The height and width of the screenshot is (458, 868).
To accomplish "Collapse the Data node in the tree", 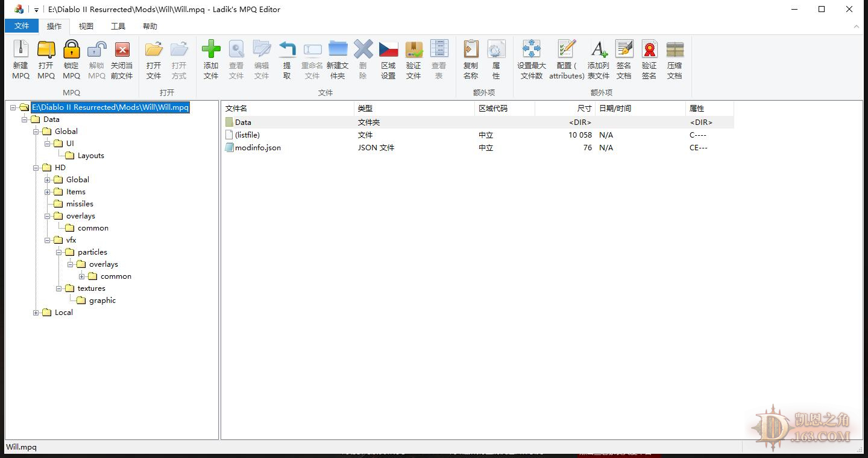I will click(x=25, y=119).
